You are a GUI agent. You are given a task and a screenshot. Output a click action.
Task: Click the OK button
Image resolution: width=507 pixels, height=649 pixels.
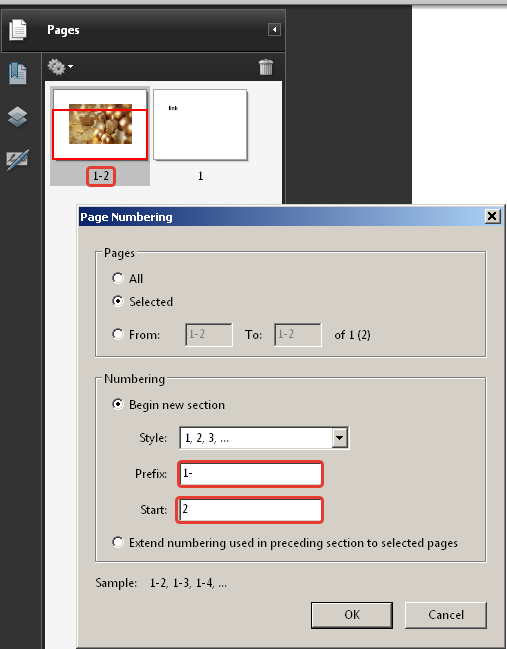click(352, 615)
